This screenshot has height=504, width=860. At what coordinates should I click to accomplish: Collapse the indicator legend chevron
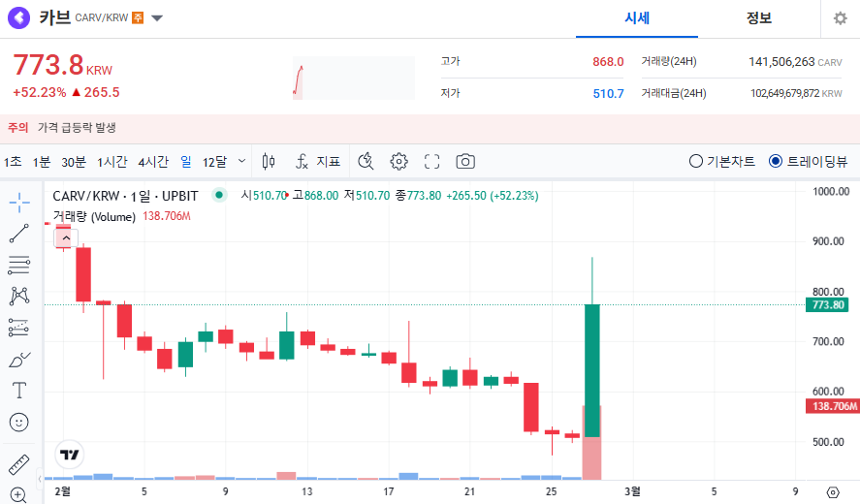[66, 237]
